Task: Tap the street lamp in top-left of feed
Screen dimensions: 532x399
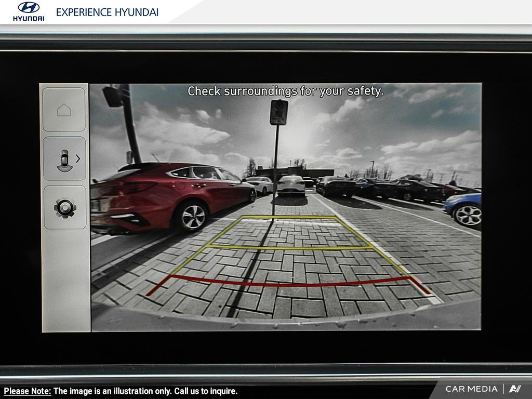Action: [x=113, y=96]
